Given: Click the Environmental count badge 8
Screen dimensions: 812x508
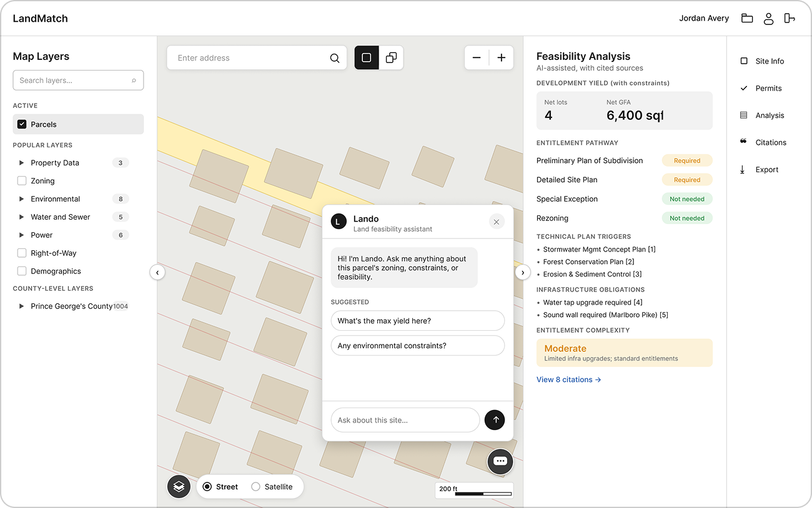Looking at the screenshot, I should point(121,199).
